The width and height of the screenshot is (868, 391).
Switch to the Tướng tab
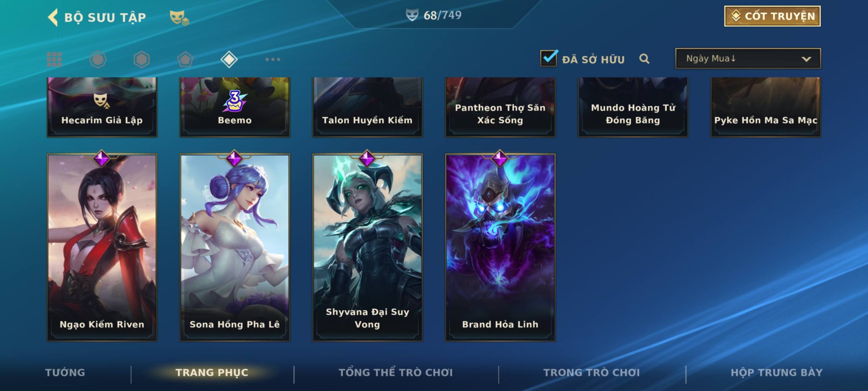[65, 373]
